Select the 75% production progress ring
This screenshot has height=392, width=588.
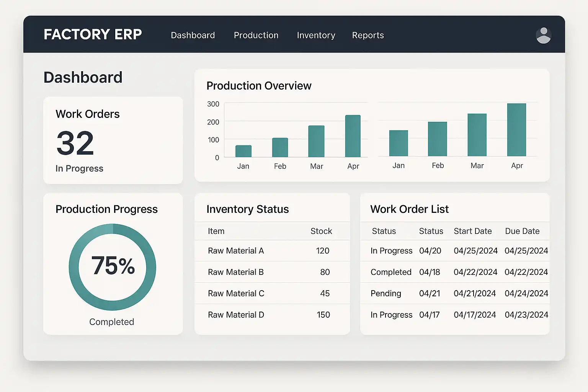pyautogui.click(x=113, y=267)
